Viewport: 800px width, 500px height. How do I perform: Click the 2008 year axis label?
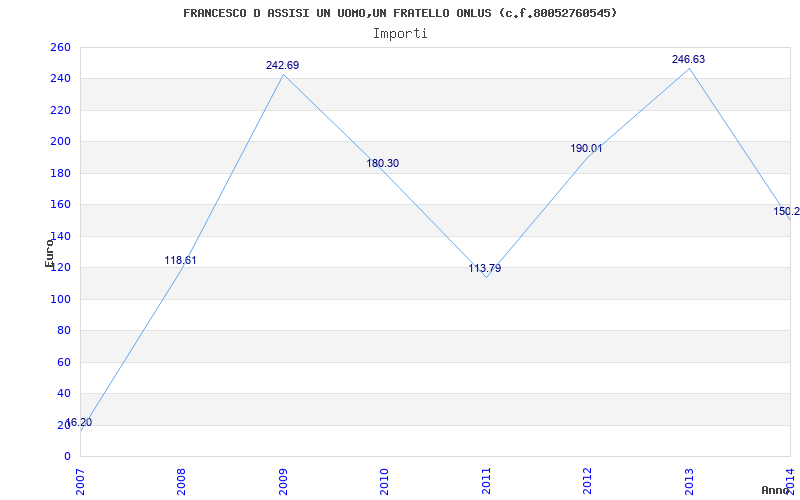pyautogui.click(x=182, y=482)
